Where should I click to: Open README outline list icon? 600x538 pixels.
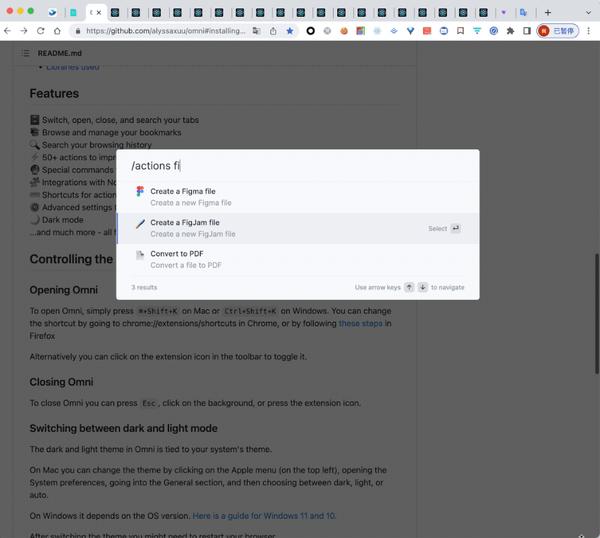click(x=26, y=53)
